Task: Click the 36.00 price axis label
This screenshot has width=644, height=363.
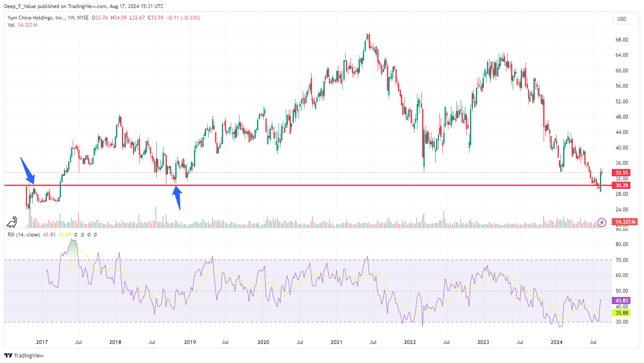Action: (622, 163)
